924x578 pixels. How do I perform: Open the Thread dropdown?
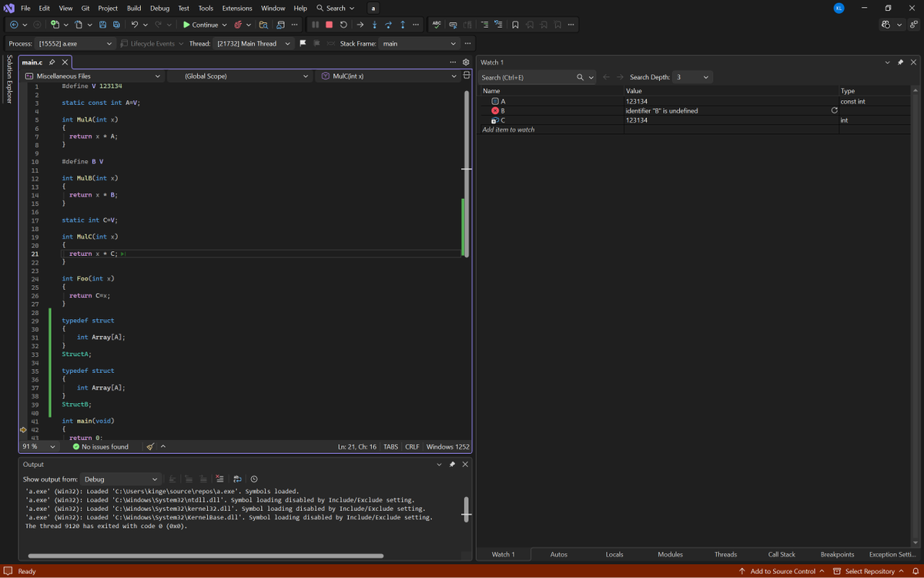pos(253,43)
